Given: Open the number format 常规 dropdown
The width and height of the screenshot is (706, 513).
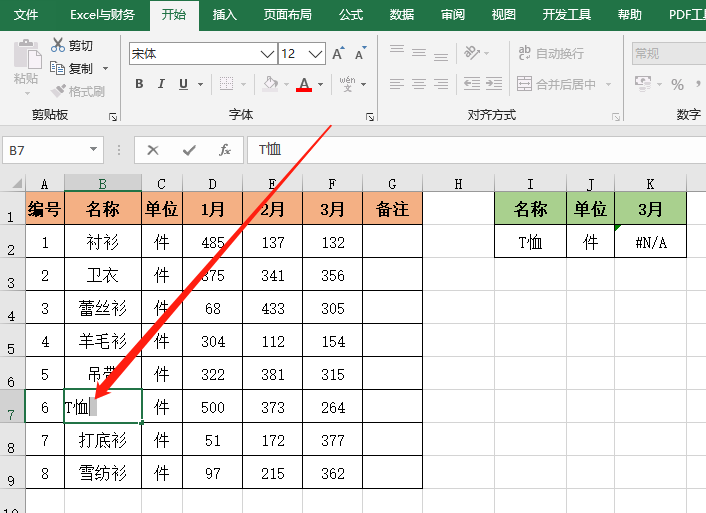Looking at the screenshot, I should pos(669,54).
